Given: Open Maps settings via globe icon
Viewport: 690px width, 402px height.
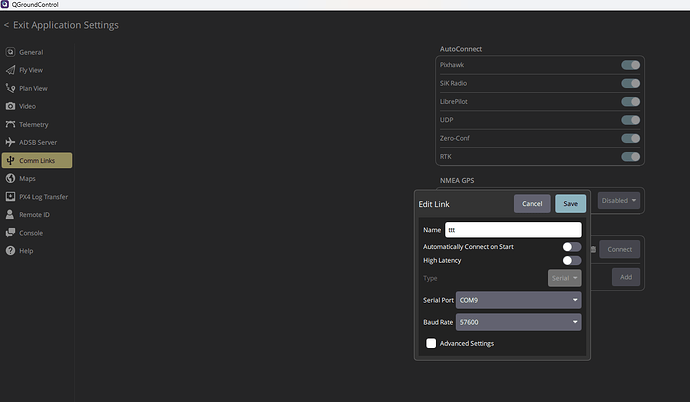Looking at the screenshot, I should (10, 178).
